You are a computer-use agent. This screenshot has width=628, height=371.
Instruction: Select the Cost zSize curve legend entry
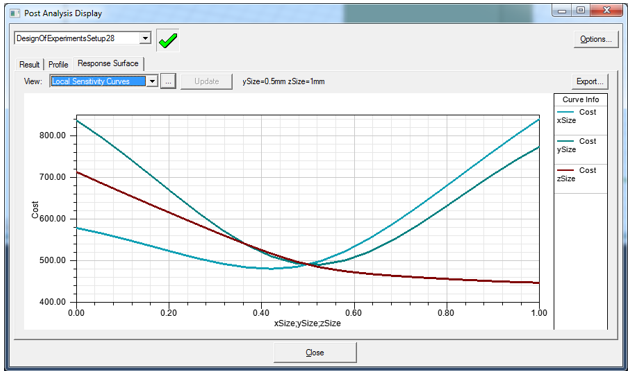(x=580, y=174)
